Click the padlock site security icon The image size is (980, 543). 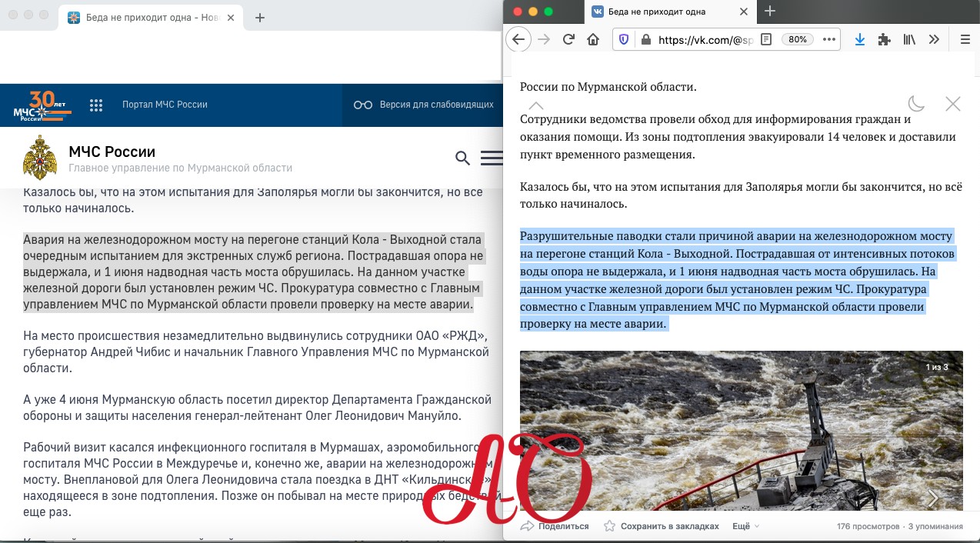645,39
